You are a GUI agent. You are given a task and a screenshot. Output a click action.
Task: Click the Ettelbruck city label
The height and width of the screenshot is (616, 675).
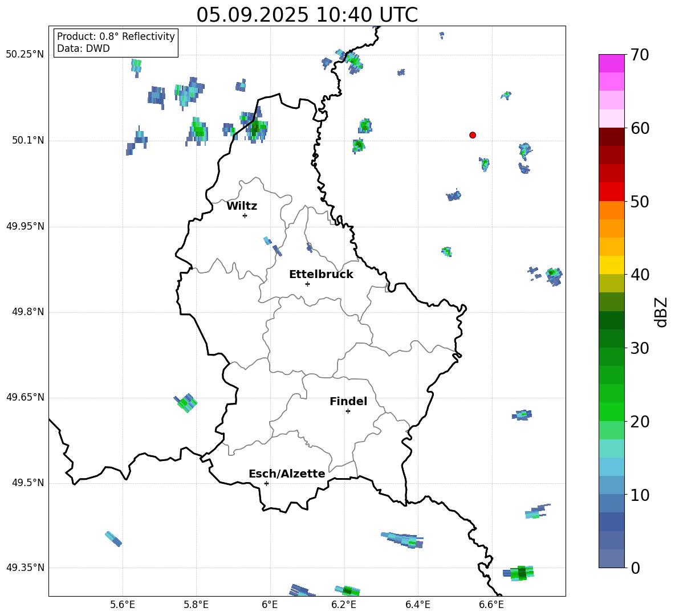pos(321,275)
